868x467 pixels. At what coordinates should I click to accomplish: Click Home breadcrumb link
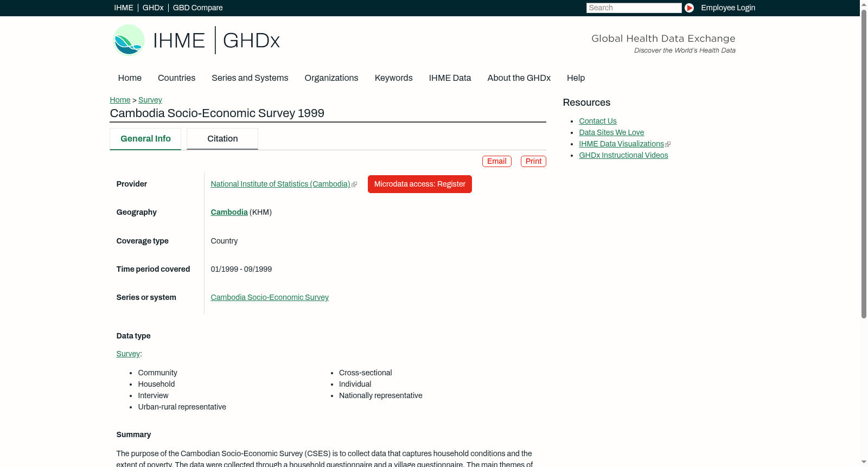click(x=120, y=100)
